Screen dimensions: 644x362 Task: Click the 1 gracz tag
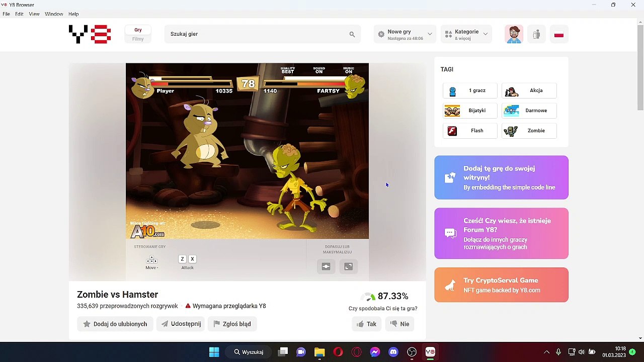click(470, 90)
